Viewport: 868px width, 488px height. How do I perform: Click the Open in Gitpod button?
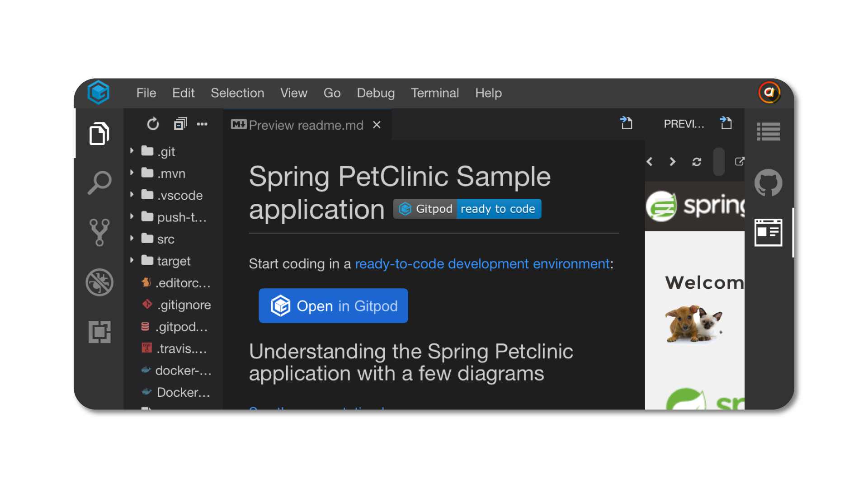tap(333, 306)
